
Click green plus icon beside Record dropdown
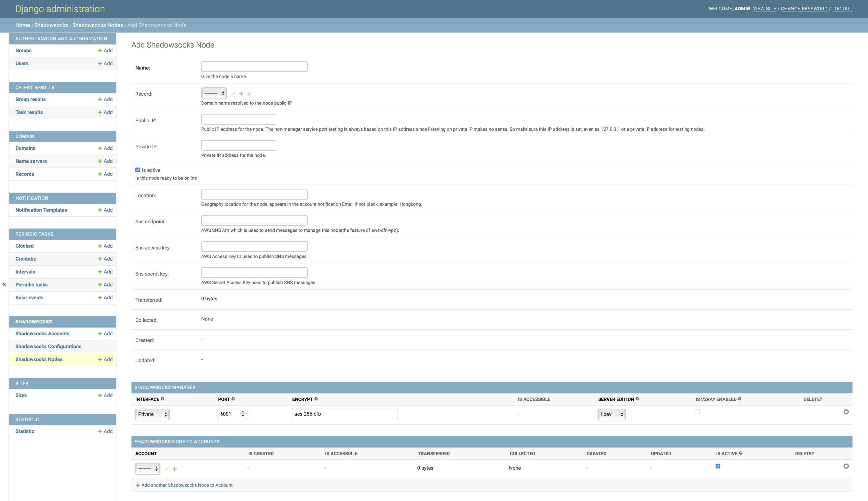click(x=241, y=94)
